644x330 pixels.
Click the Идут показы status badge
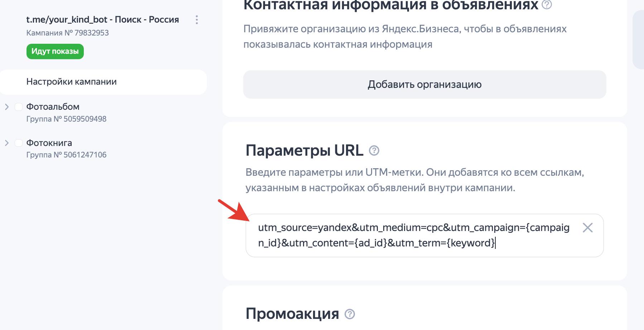point(55,51)
